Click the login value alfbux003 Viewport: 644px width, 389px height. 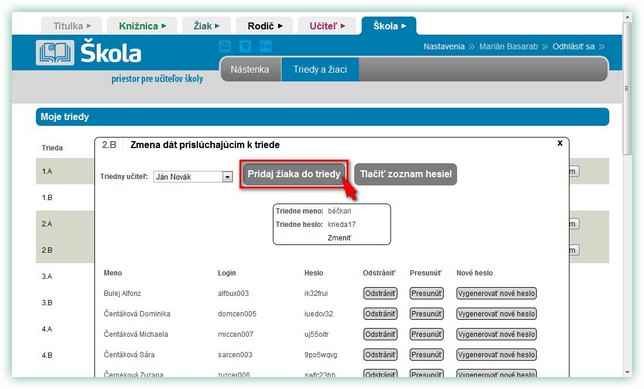pos(233,293)
